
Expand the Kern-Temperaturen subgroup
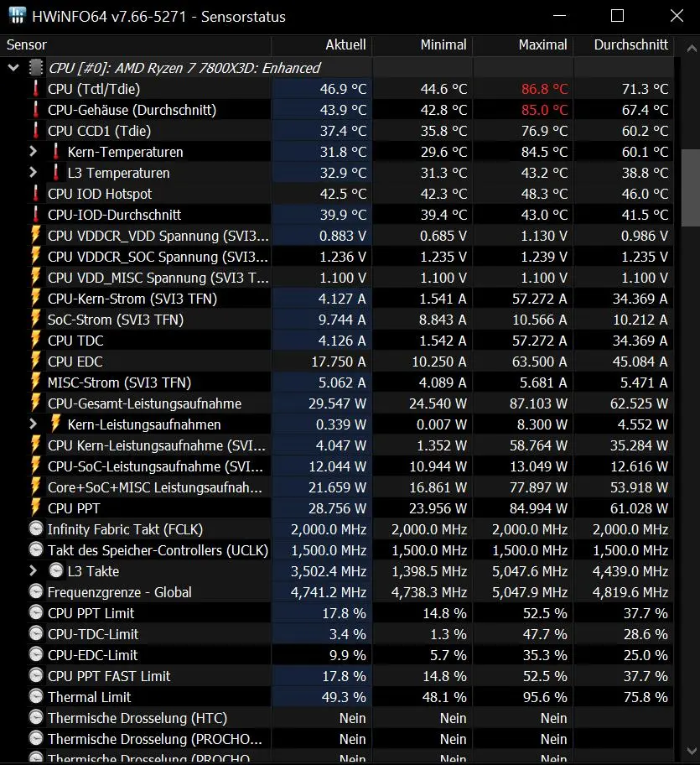coord(34,152)
